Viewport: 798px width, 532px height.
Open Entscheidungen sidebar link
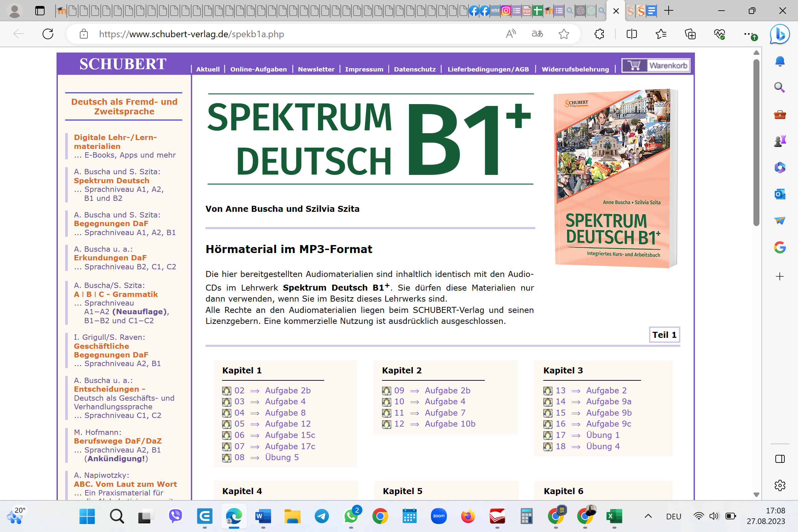coord(110,389)
